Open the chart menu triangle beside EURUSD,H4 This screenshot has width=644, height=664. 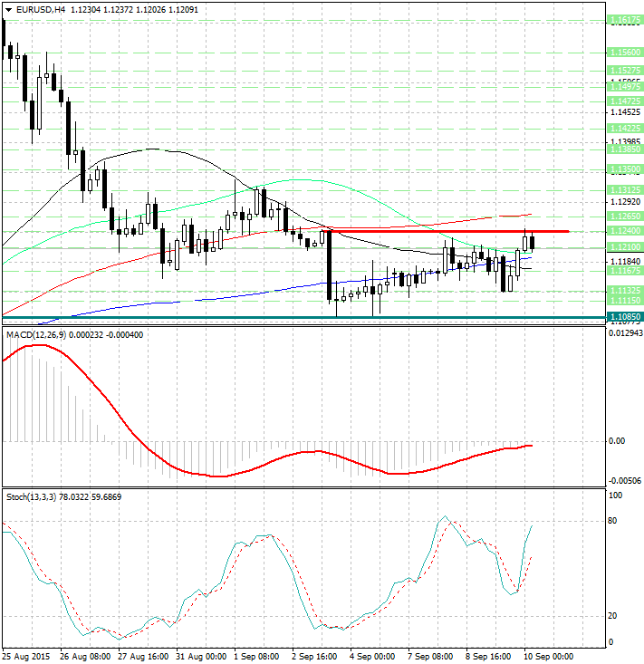point(8,10)
